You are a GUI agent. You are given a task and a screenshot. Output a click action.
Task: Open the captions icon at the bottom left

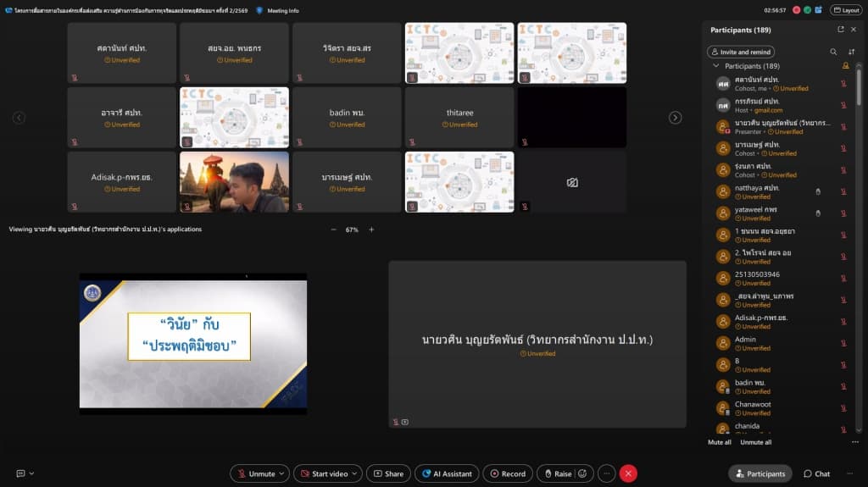click(x=20, y=473)
